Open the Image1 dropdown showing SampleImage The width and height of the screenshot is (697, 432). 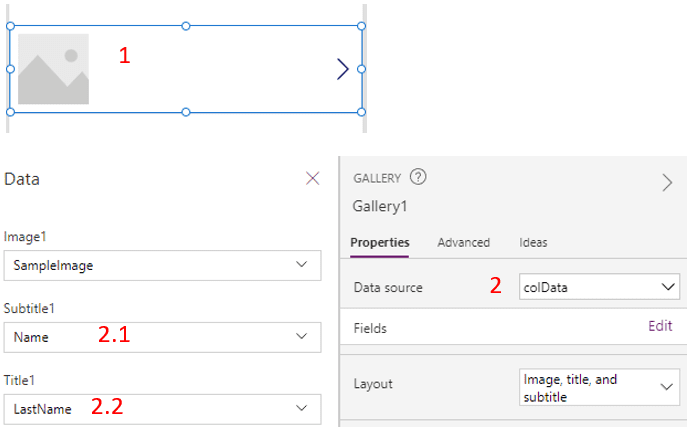coord(162,265)
